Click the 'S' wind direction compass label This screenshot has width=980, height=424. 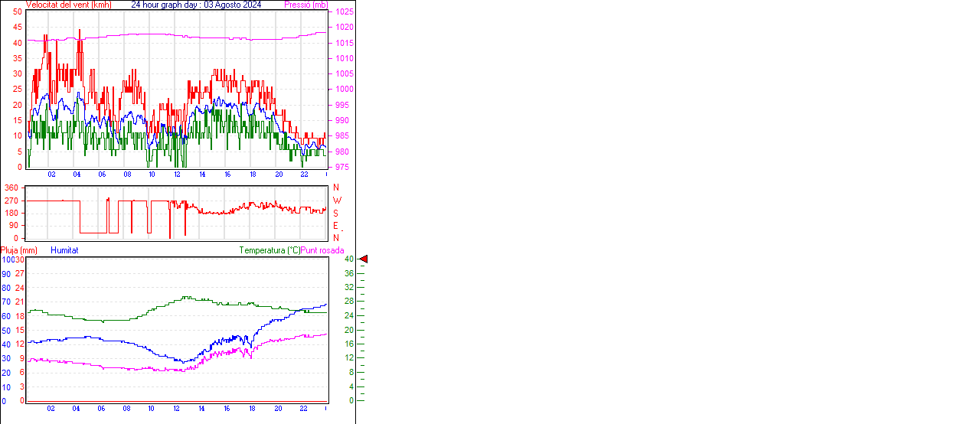[x=335, y=213]
